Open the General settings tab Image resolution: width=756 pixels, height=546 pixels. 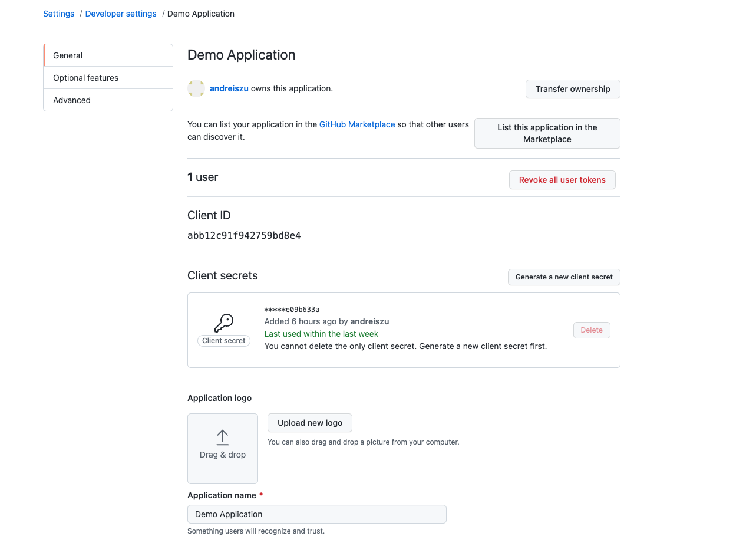(x=108, y=55)
